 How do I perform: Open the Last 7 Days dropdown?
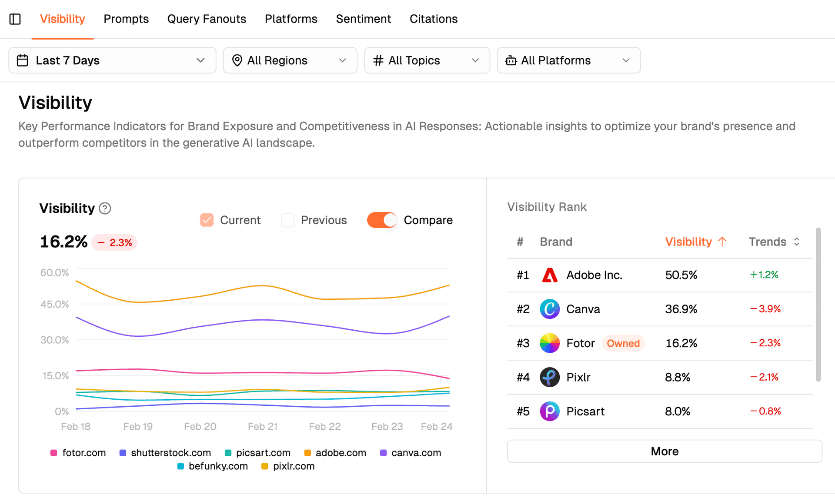click(112, 60)
